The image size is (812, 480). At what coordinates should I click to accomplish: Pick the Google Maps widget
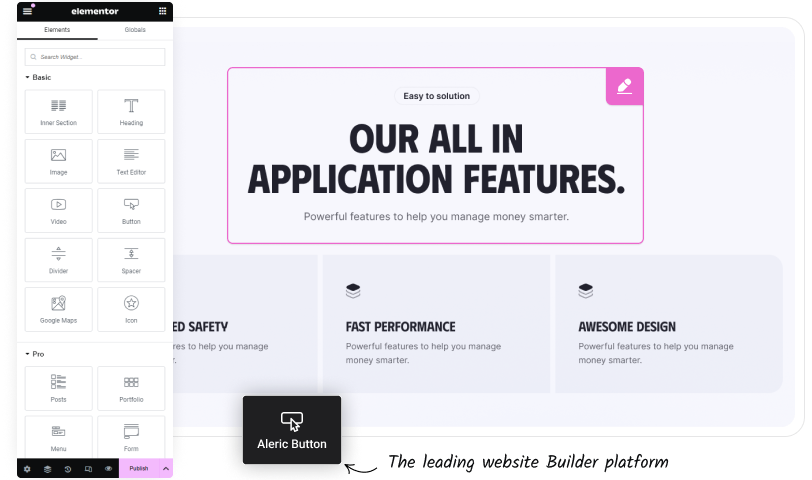pos(59,309)
